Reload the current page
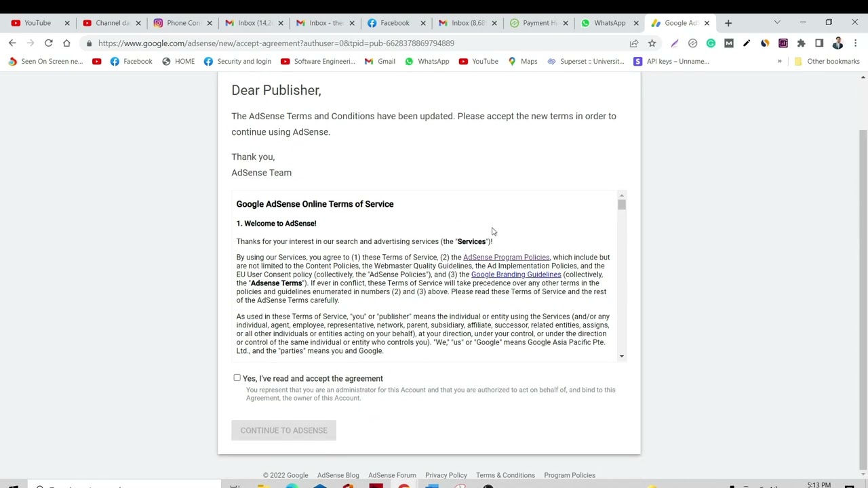Screen dimensions: 868x488 point(49,43)
